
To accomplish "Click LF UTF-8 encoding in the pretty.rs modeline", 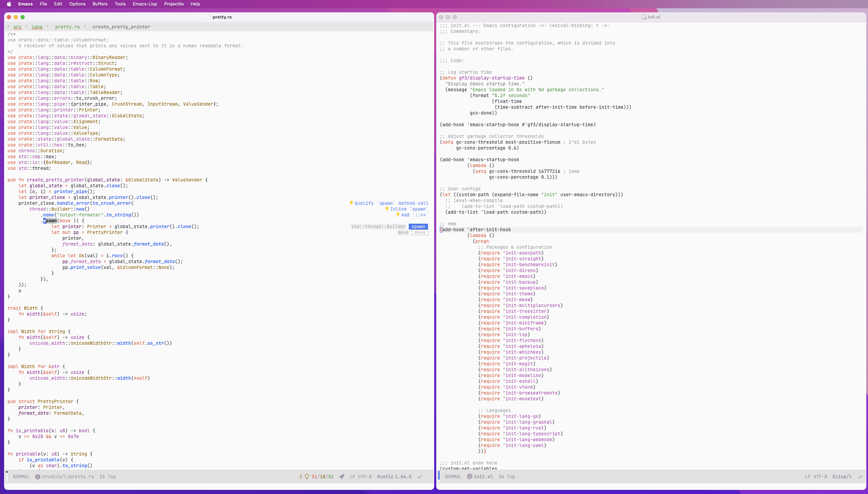I will [360, 477].
